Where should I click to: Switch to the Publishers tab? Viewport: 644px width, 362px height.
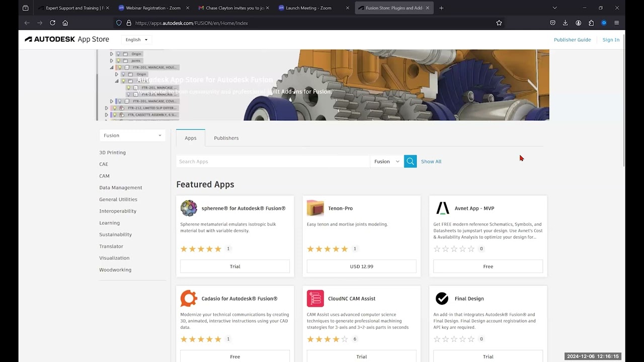(226, 138)
